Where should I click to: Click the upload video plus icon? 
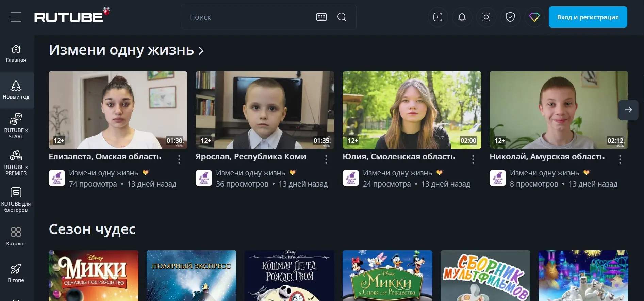[x=437, y=17]
